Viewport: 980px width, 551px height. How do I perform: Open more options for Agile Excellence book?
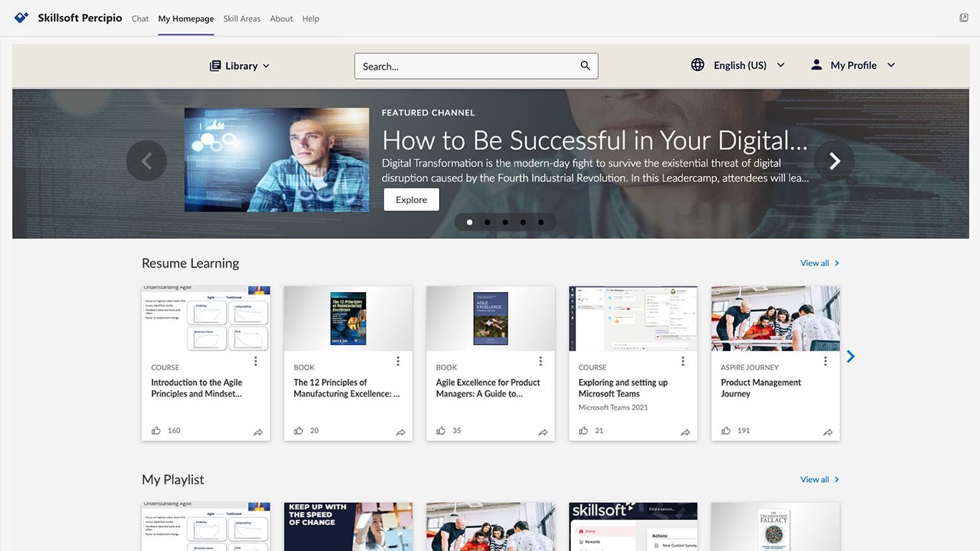click(x=540, y=361)
